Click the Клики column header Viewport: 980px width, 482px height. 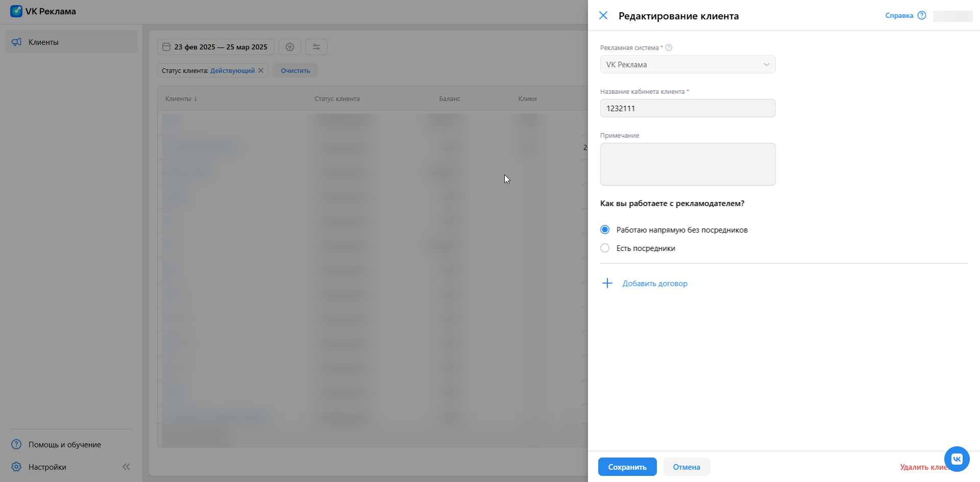[x=527, y=98]
